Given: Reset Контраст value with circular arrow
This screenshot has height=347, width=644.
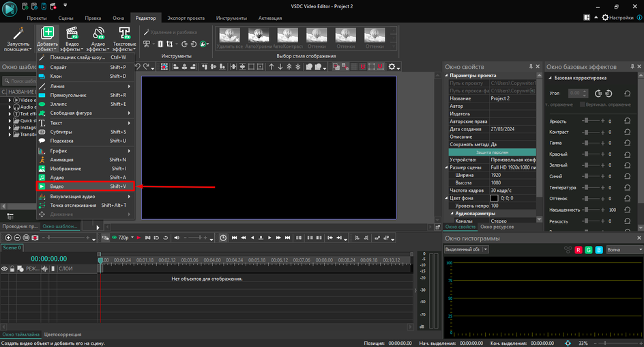Looking at the screenshot, I should (627, 132).
